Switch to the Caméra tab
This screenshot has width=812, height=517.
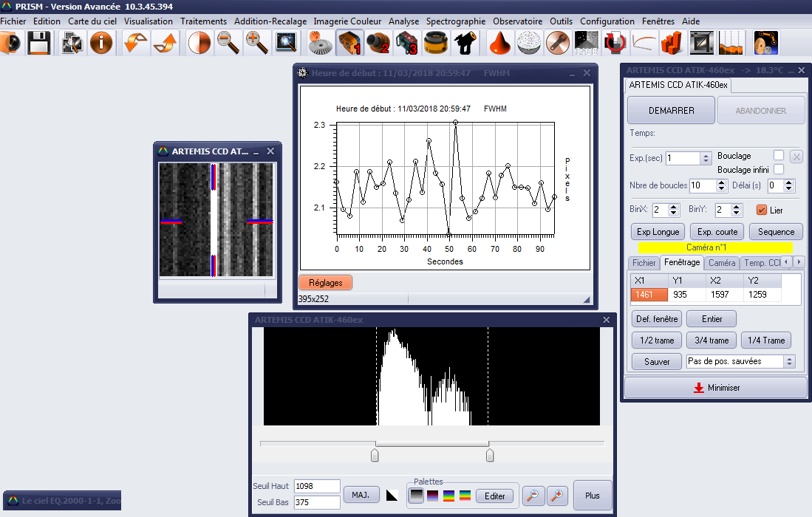tap(721, 263)
